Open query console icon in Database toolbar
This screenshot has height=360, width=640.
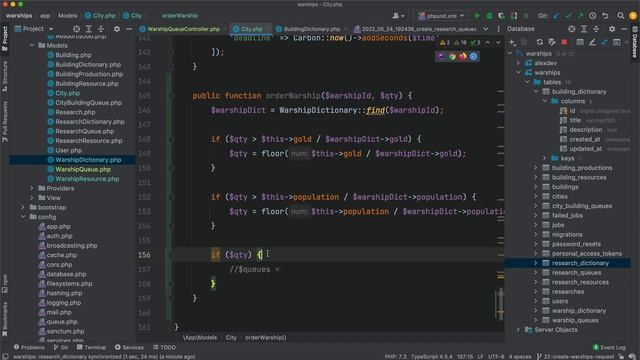(617, 42)
